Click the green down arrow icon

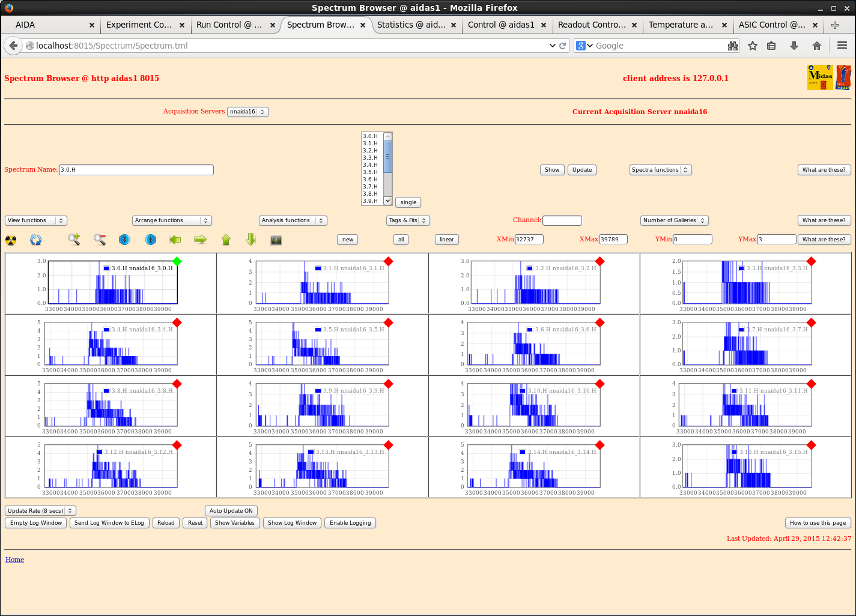pyautogui.click(x=251, y=240)
